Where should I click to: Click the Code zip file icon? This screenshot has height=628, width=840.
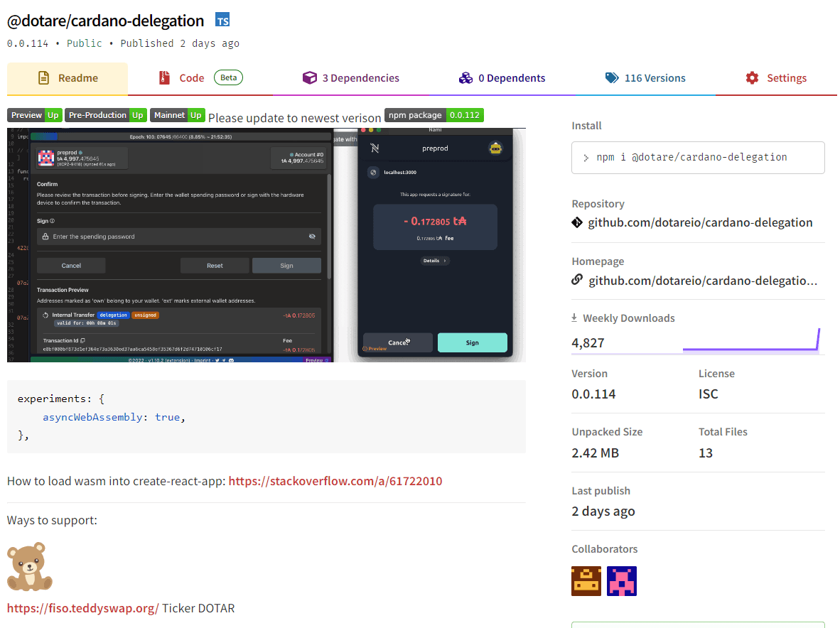(x=164, y=78)
